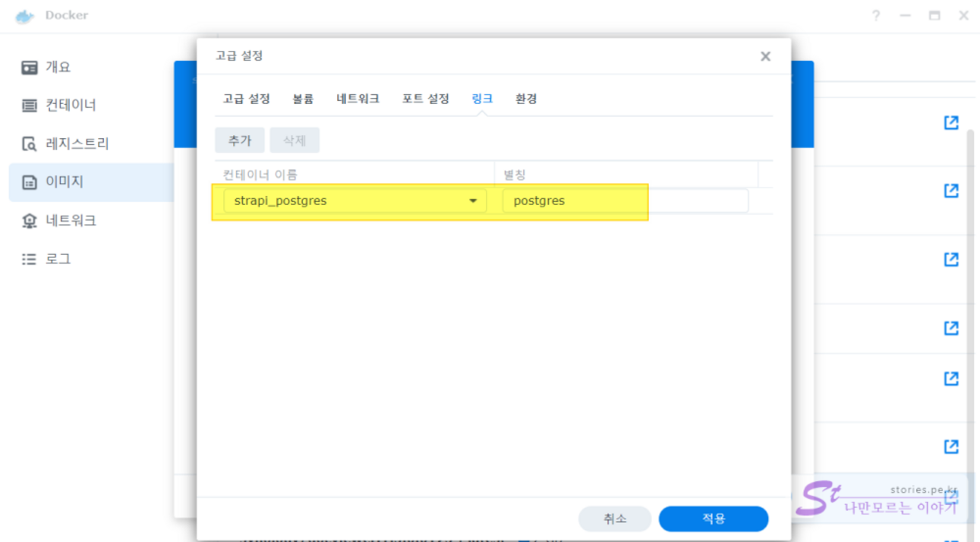The image size is (980, 542).
Task: Select the 이미지 image sidebar icon
Action: coord(30,182)
